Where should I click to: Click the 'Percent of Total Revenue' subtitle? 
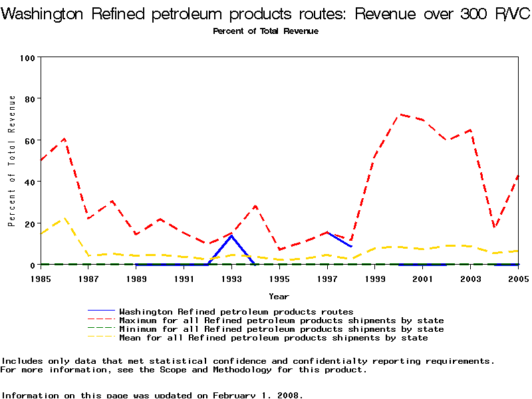pyautogui.click(x=265, y=31)
